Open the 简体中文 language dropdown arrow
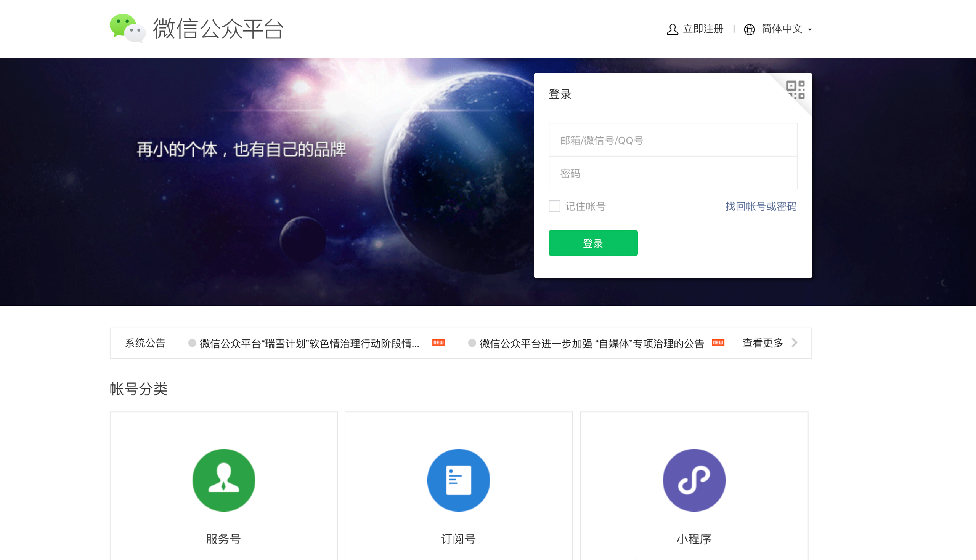This screenshot has width=976, height=560. 810,30
